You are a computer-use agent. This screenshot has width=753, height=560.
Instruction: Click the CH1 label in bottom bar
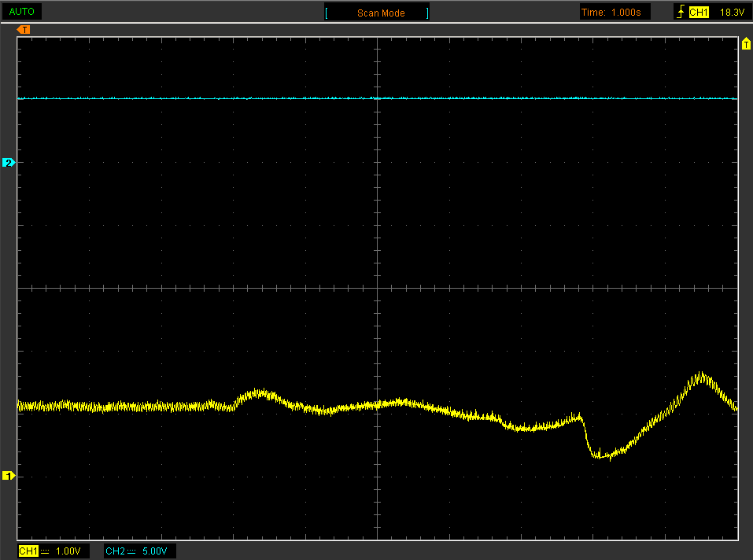pos(28,551)
